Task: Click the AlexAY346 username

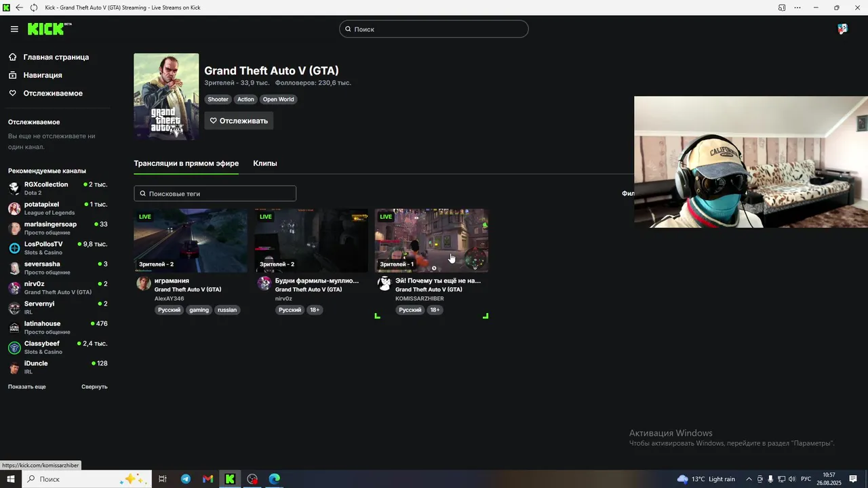Action: coord(169,299)
